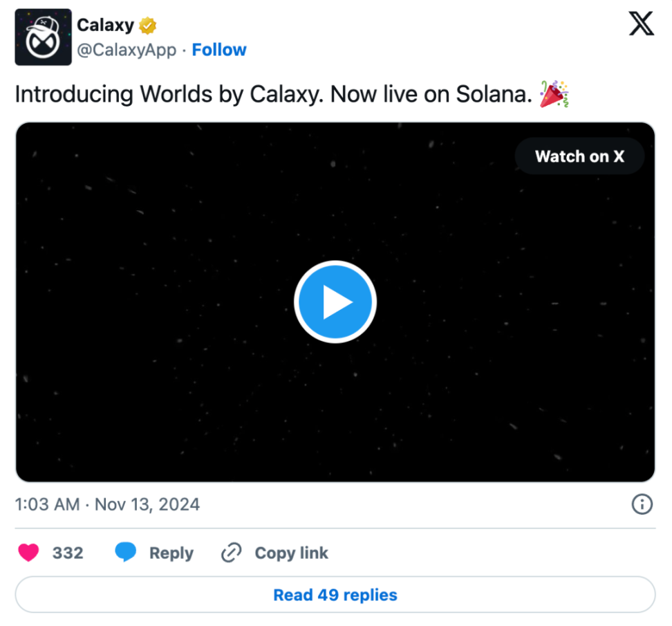Click the gold verified badge

(147, 26)
